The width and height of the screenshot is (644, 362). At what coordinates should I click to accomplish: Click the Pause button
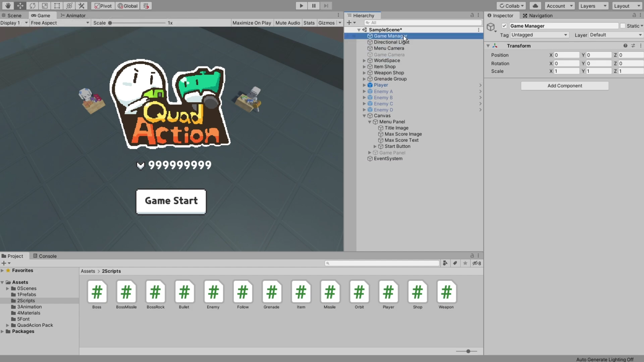[314, 6]
